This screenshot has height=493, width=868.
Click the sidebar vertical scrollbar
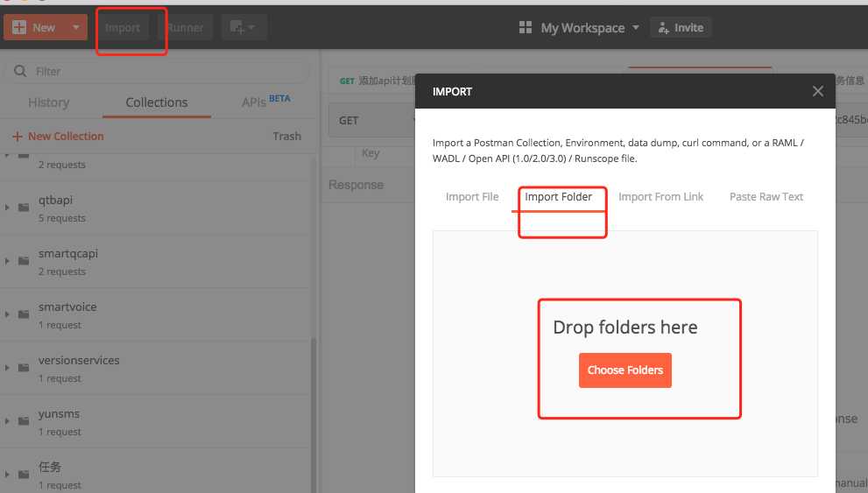(x=314, y=415)
